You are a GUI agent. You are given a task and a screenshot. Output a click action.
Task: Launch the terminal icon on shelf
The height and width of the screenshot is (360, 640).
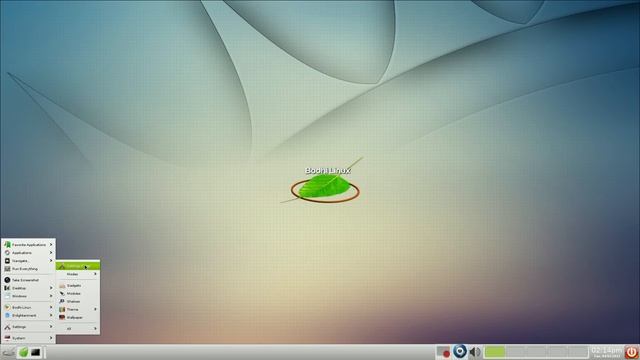coord(36,352)
